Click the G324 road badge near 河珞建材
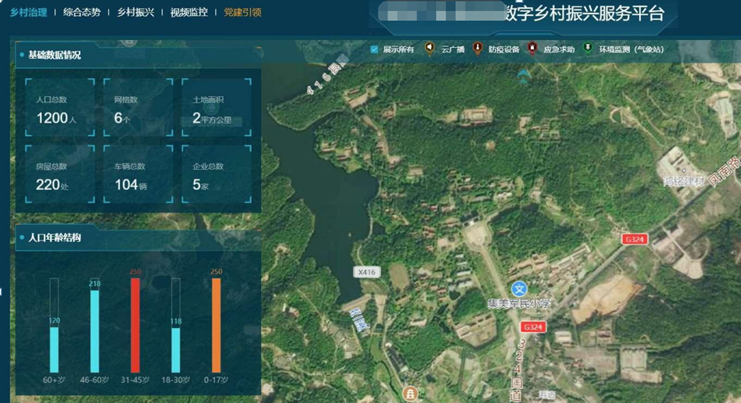Viewport: 741px width, 403px height. click(634, 239)
